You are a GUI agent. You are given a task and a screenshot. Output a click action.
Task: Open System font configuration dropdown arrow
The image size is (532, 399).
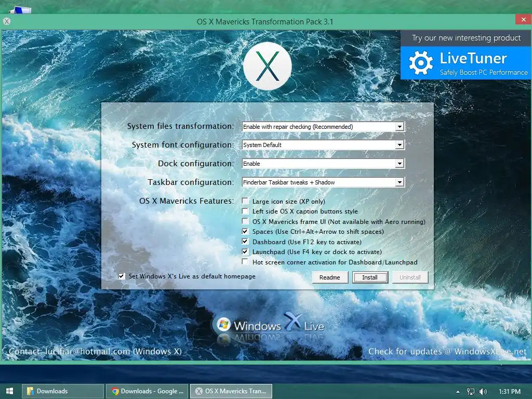coord(400,145)
